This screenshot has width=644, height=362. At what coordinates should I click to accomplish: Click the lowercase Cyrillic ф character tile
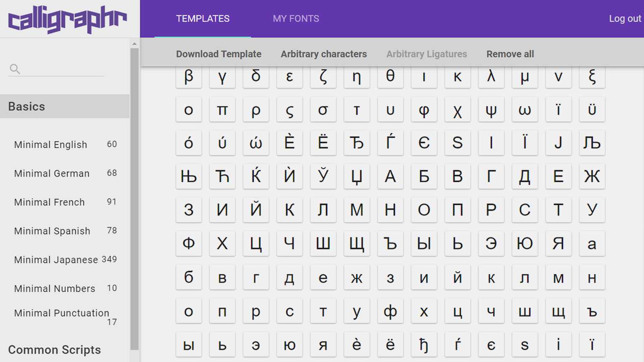[x=390, y=311]
